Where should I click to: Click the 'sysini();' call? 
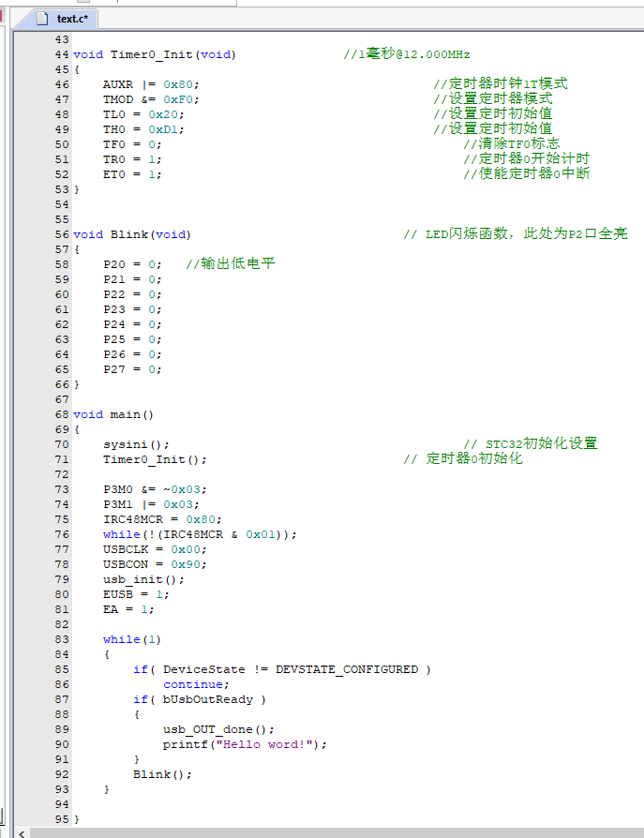click(x=136, y=444)
